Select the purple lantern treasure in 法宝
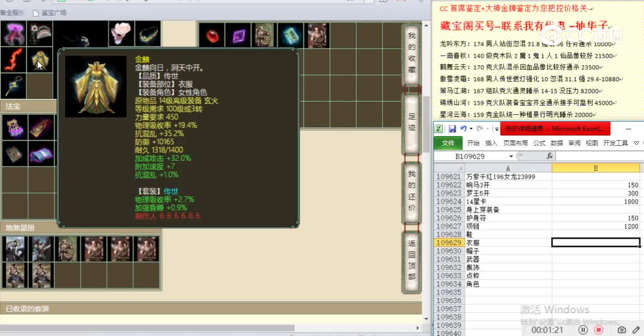 click(x=14, y=127)
